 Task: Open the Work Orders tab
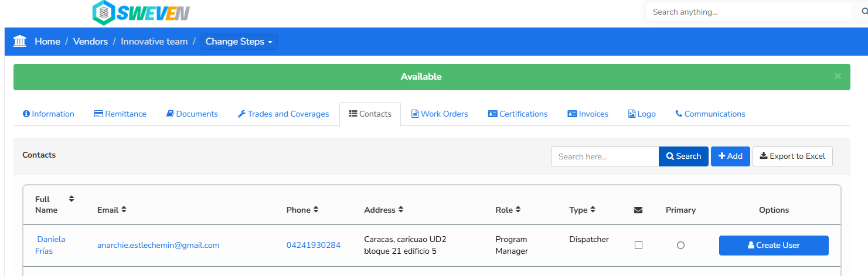(x=440, y=114)
